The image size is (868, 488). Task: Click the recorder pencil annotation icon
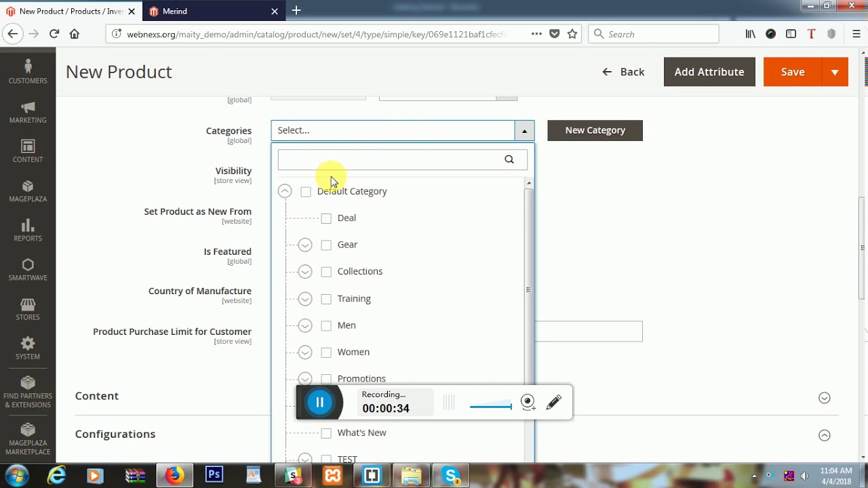[x=553, y=403]
